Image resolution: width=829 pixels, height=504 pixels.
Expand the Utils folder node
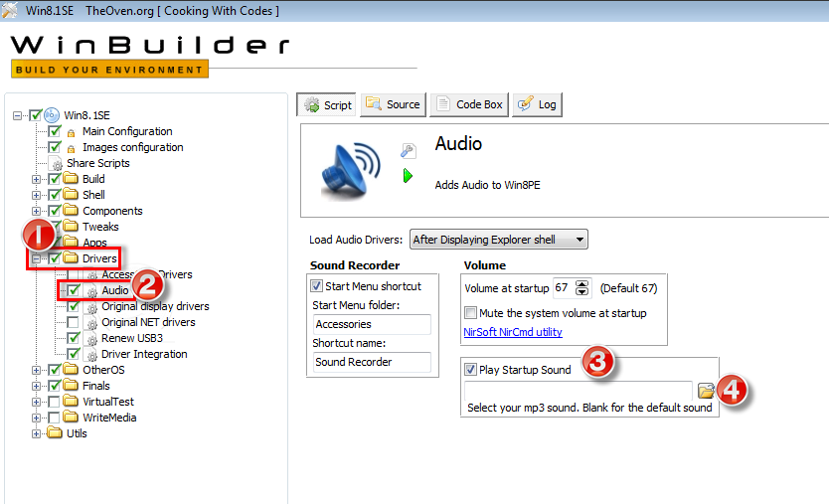click(36, 433)
